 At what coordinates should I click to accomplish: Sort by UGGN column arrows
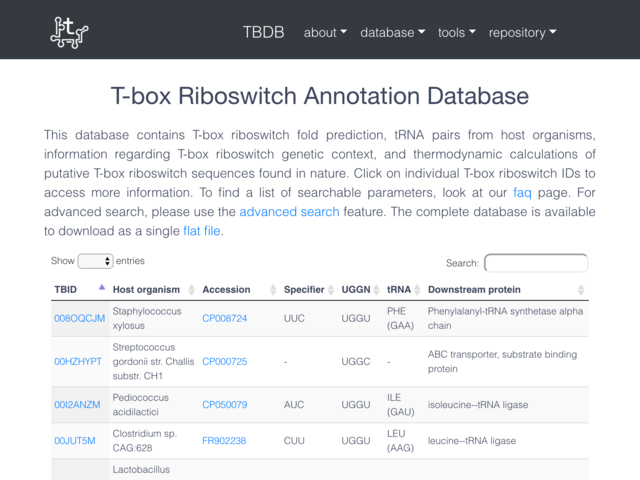[x=377, y=290]
